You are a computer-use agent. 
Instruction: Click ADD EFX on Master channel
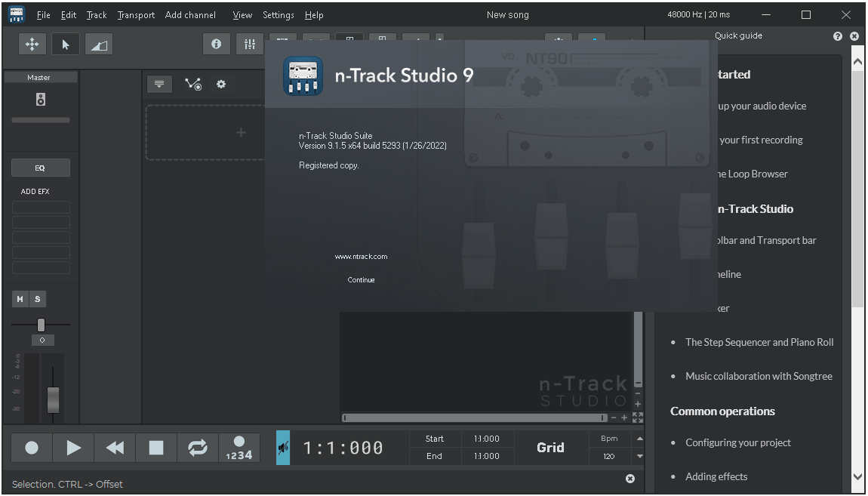(x=35, y=192)
